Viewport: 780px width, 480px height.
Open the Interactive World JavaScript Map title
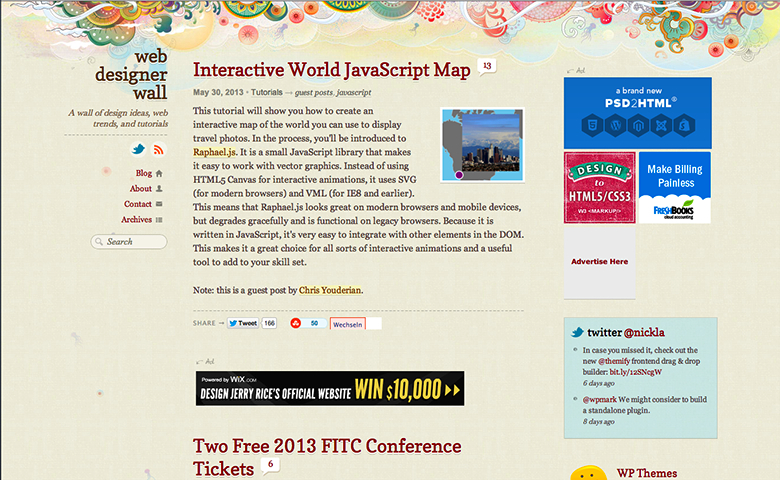point(331,70)
